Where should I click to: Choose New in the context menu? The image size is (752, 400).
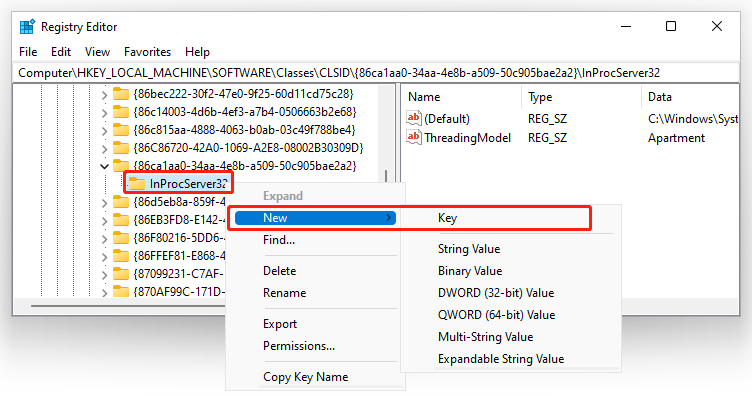315,218
